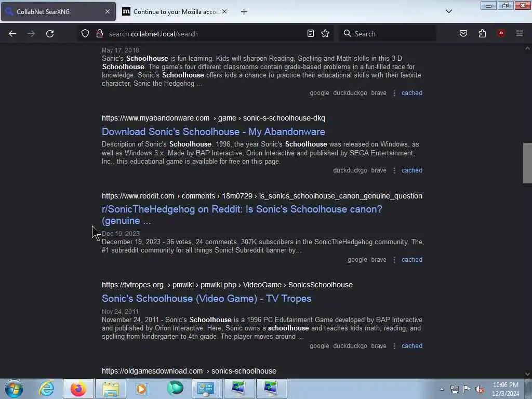Image resolution: width=532 pixels, height=399 pixels.
Task: Click the scrollbar down arrow
Action: pyautogui.click(x=527, y=374)
